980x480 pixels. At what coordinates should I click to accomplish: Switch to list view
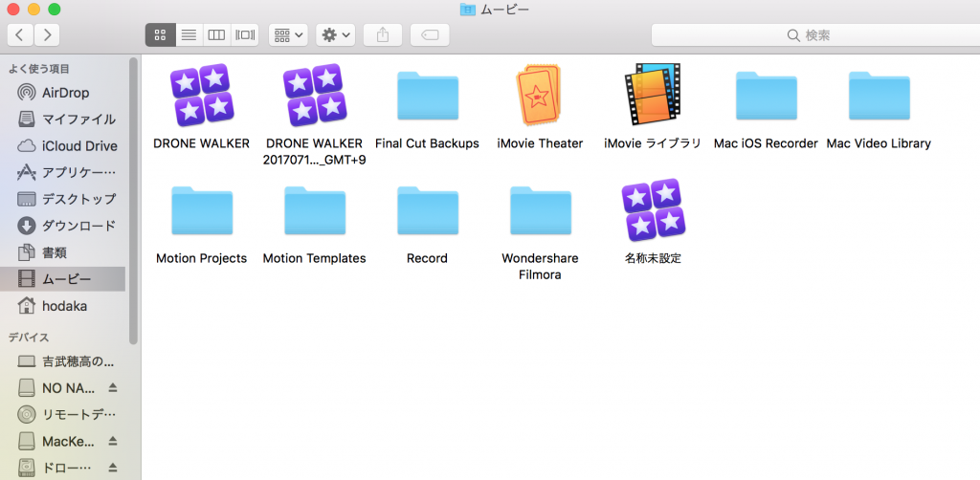(x=189, y=35)
